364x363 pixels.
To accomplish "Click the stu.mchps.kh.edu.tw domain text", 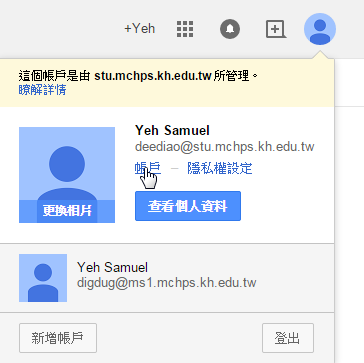I will click(153, 76).
